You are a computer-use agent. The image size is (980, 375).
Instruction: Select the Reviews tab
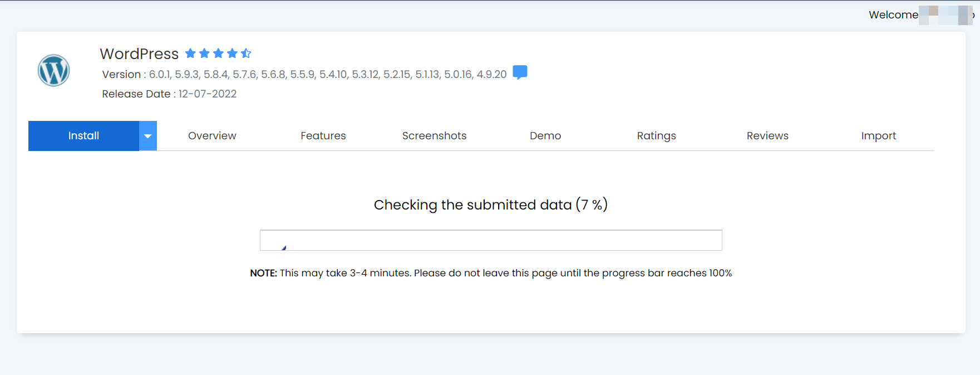(x=767, y=136)
